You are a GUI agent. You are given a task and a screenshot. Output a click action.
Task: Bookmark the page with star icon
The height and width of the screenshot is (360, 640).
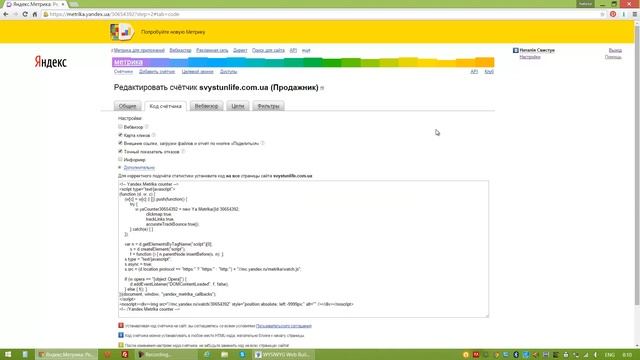(x=602, y=14)
